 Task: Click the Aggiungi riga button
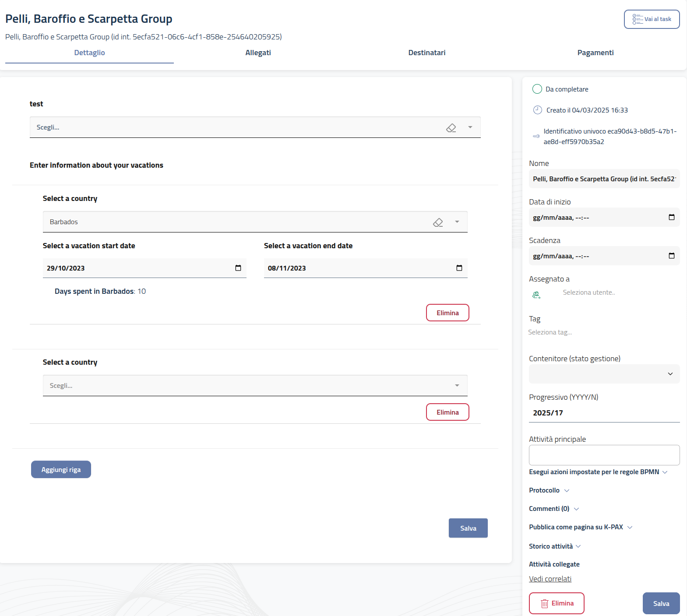coord(61,469)
